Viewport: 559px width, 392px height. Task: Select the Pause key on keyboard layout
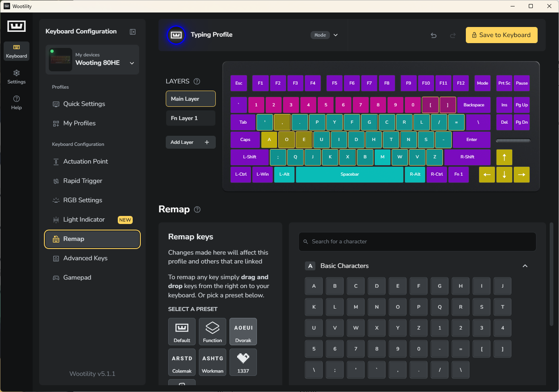pyautogui.click(x=521, y=83)
